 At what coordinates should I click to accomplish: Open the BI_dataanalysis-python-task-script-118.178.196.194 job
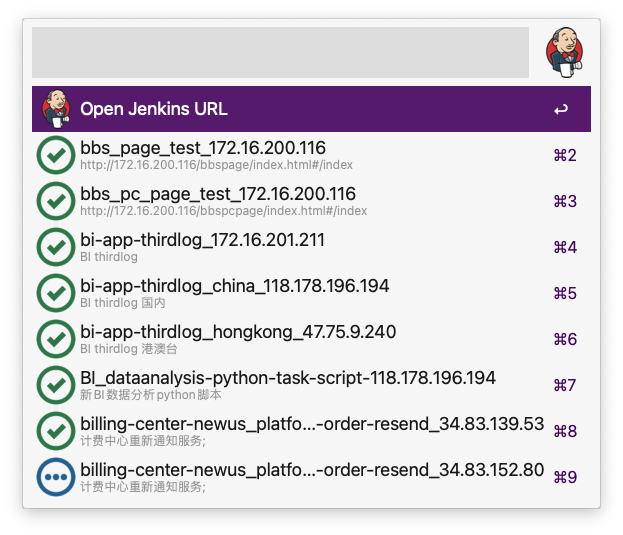[x=311, y=385]
